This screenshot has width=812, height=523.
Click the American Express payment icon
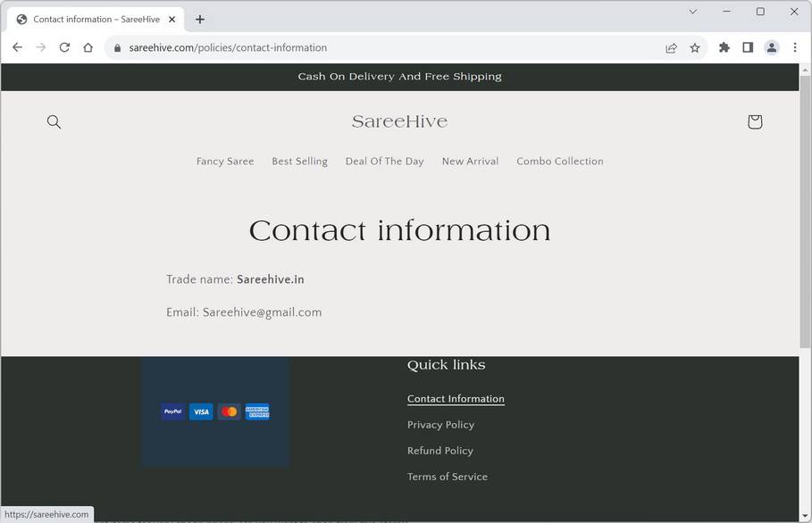point(257,411)
